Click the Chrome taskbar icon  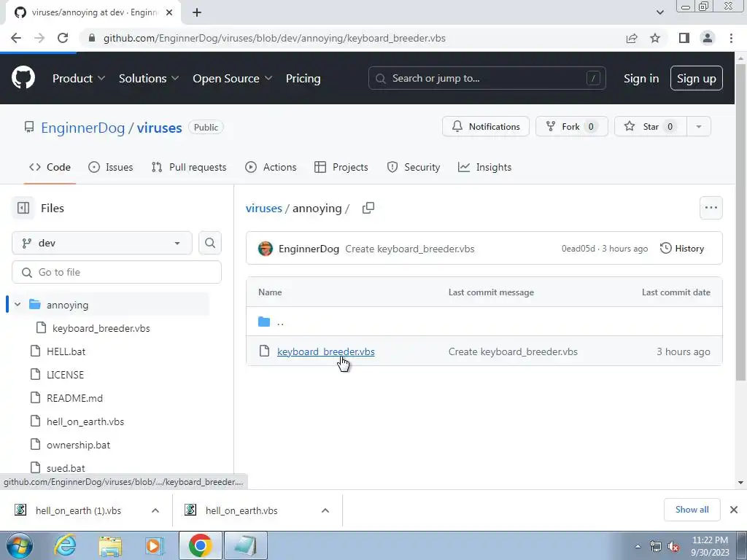[x=200, y=545]
